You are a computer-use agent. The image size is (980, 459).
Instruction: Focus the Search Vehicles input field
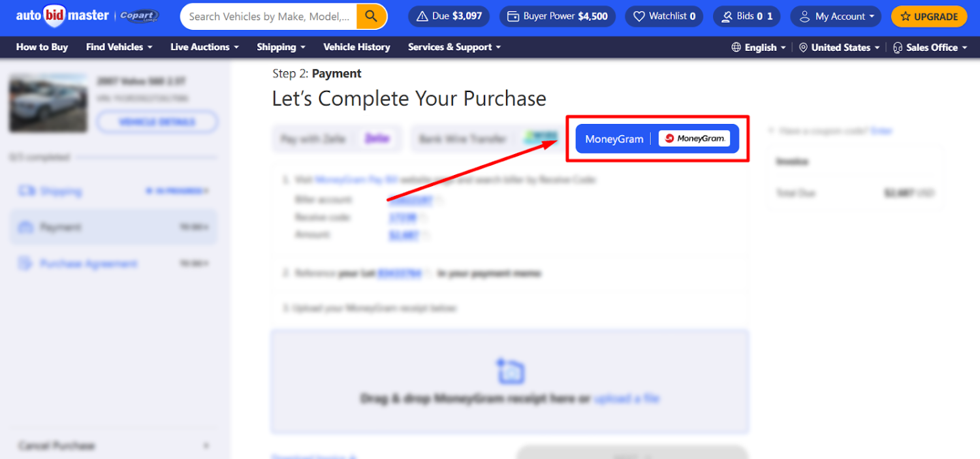[269, 16]
